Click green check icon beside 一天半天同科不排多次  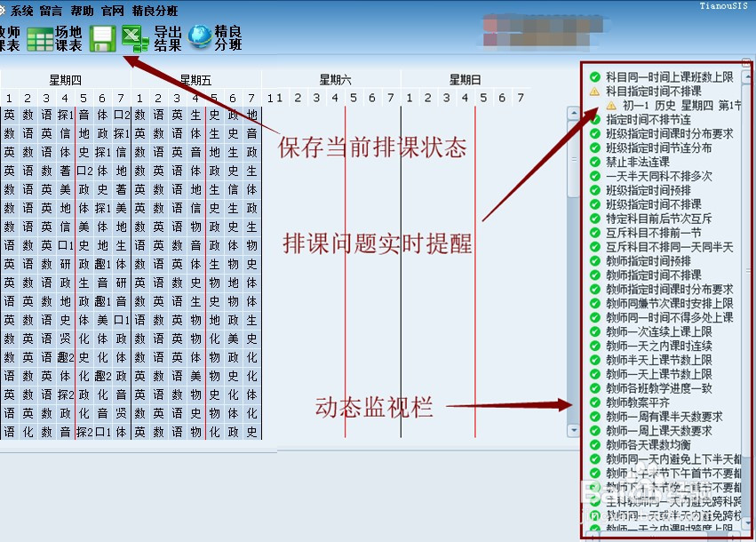tap(595, 176)
